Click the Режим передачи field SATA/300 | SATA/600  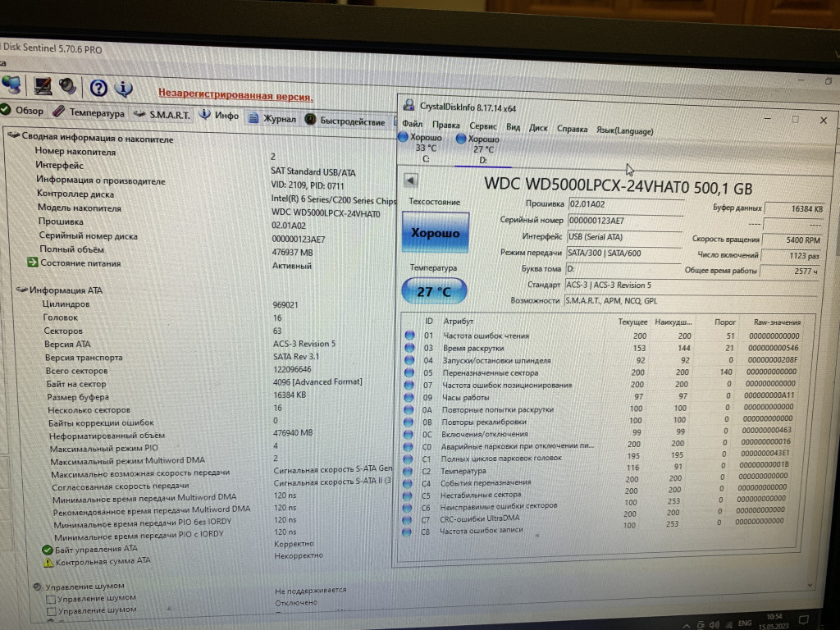(x=623, y=253)
